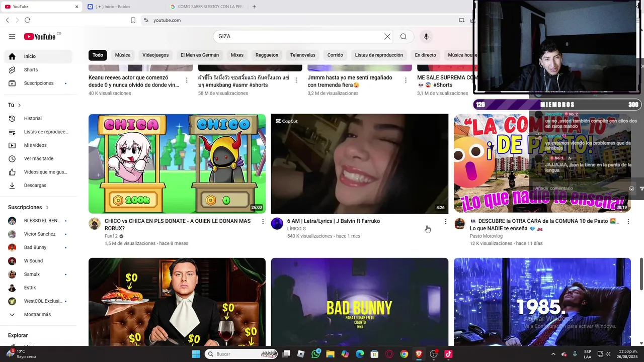Bookmark page with address bar bookmark icon

click(133, 20)
